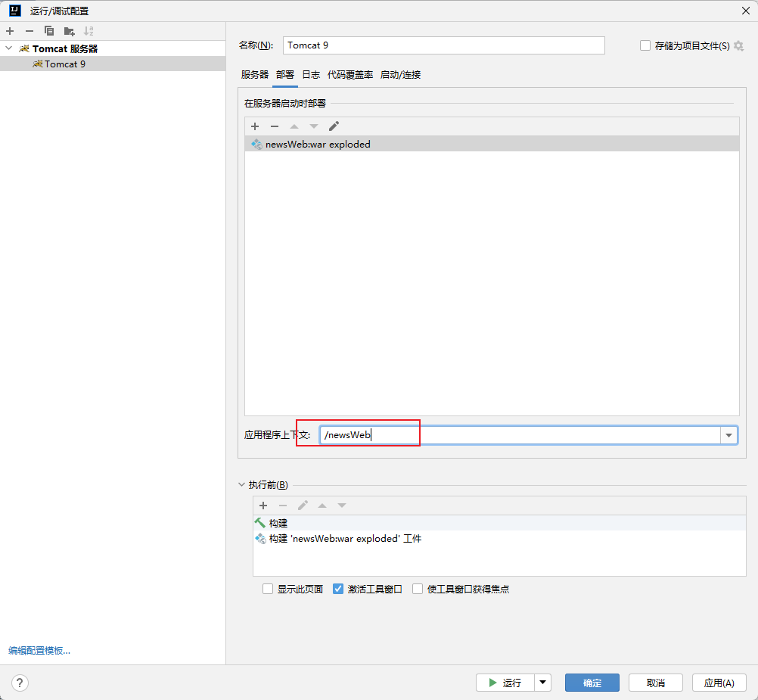Move before-launch task down
Screen dimensions: 758x700
342,506
